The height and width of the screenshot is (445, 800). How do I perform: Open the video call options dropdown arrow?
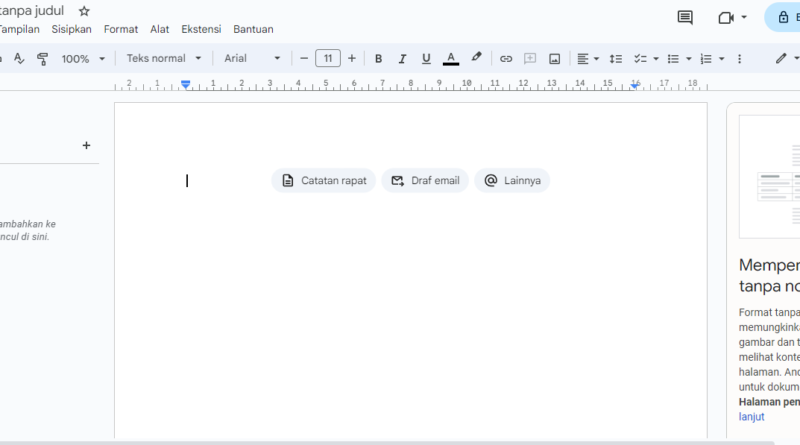[x=744, y=18]
